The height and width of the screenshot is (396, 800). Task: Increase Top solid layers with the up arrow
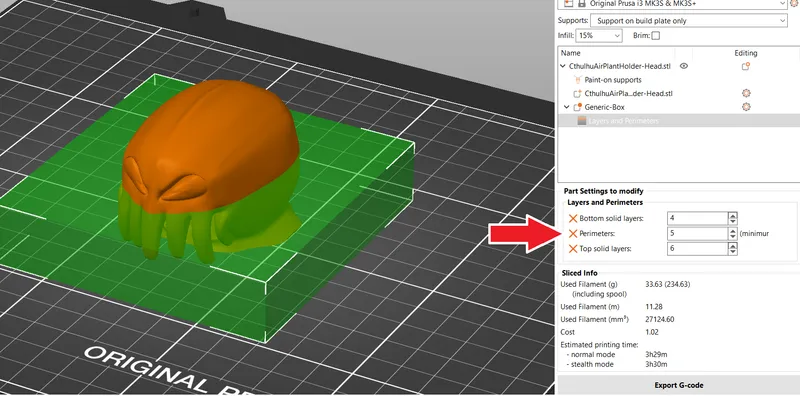(733, 246)
